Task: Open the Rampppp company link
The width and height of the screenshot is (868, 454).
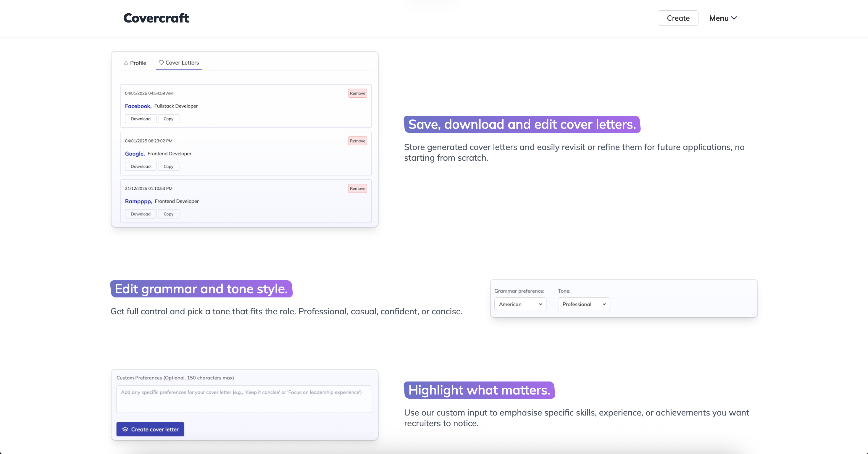Action: pyautogui.click(x=138, y=201)
